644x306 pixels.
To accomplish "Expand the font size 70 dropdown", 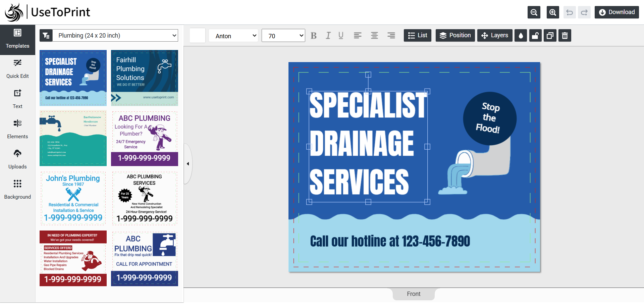I will 283,36.
